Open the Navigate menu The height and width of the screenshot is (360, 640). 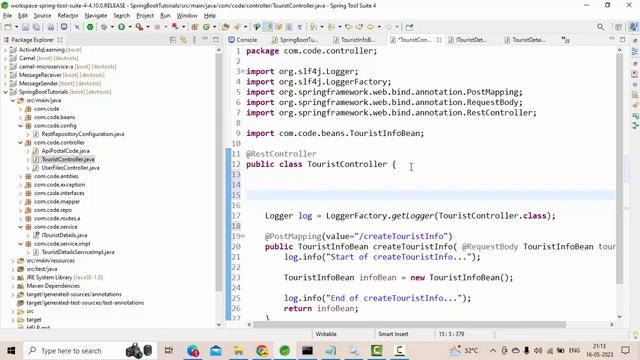click(96, 16)
